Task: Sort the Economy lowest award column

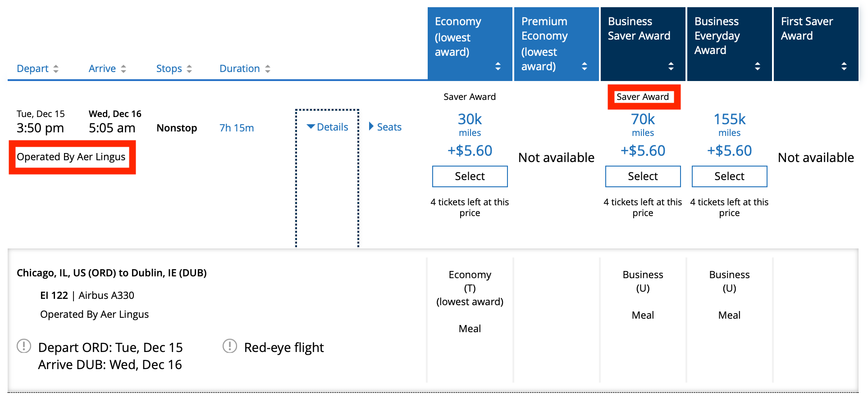Action: coord(498,67)
